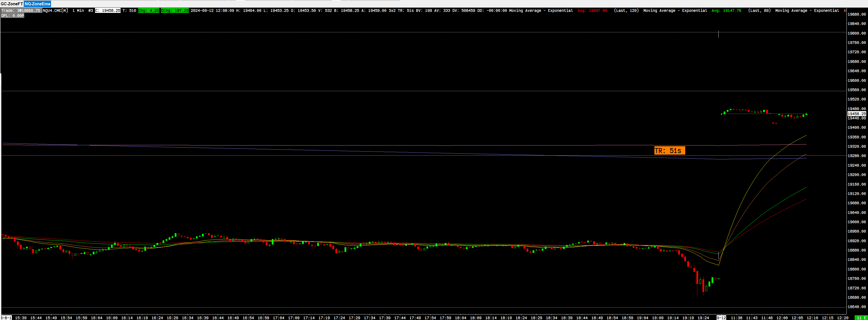Click the 19458.25 last price marker on scale
This screenshot has height=320, width=868.
pos(856,114)
